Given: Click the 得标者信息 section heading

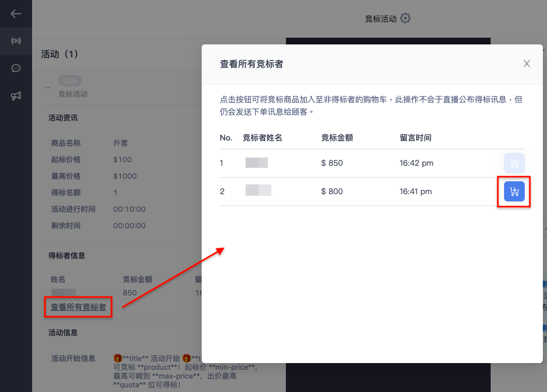Looking at the screenshot, I should (67, 256).
